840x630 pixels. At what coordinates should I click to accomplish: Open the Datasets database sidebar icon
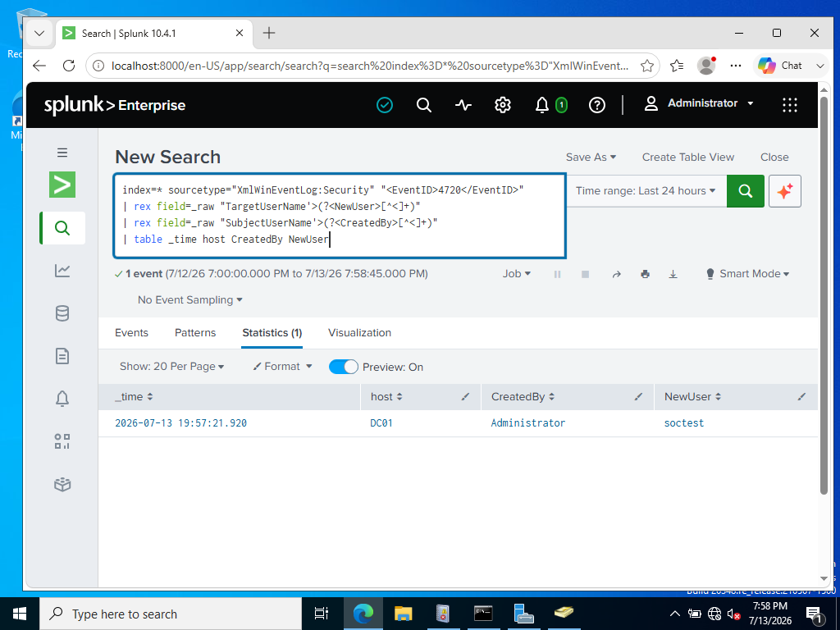(x=62, y=313)
